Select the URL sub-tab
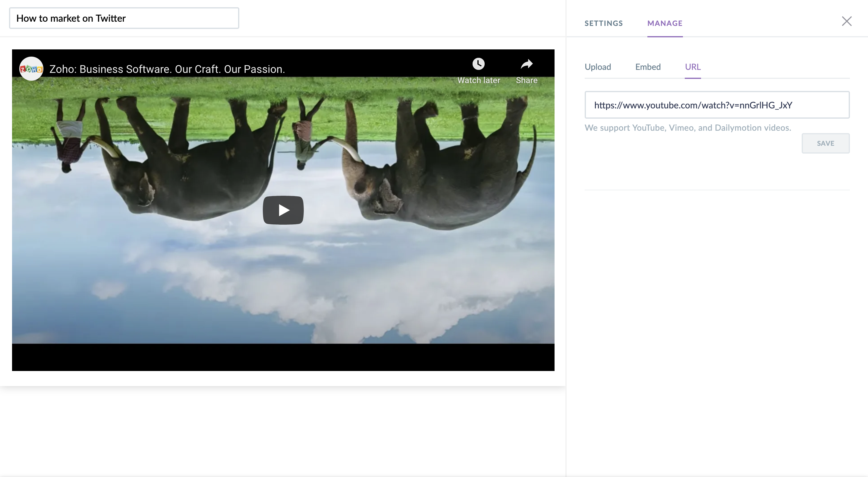Screen dimensions: 868x477 pyautogui.click(x=693, y=67)
